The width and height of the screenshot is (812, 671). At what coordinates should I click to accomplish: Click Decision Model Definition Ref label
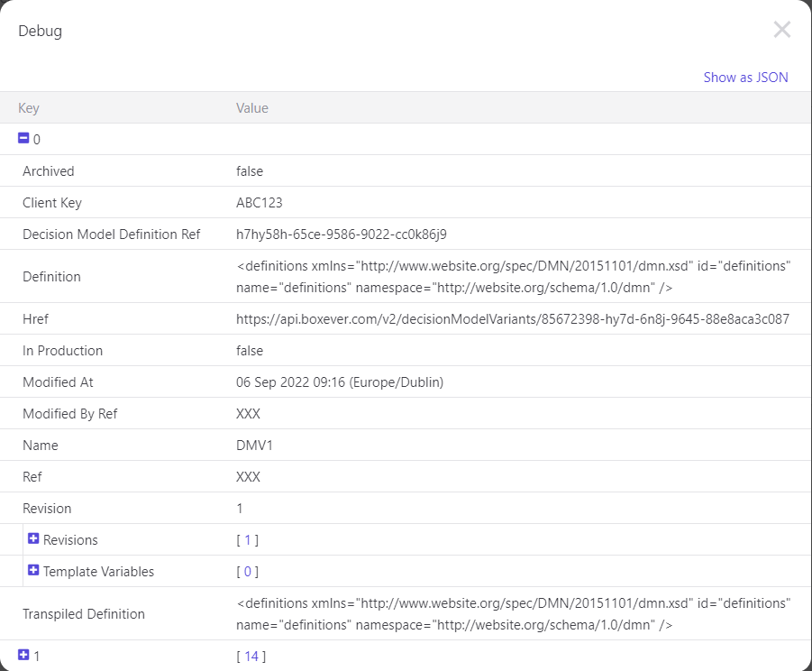[112, 234]
